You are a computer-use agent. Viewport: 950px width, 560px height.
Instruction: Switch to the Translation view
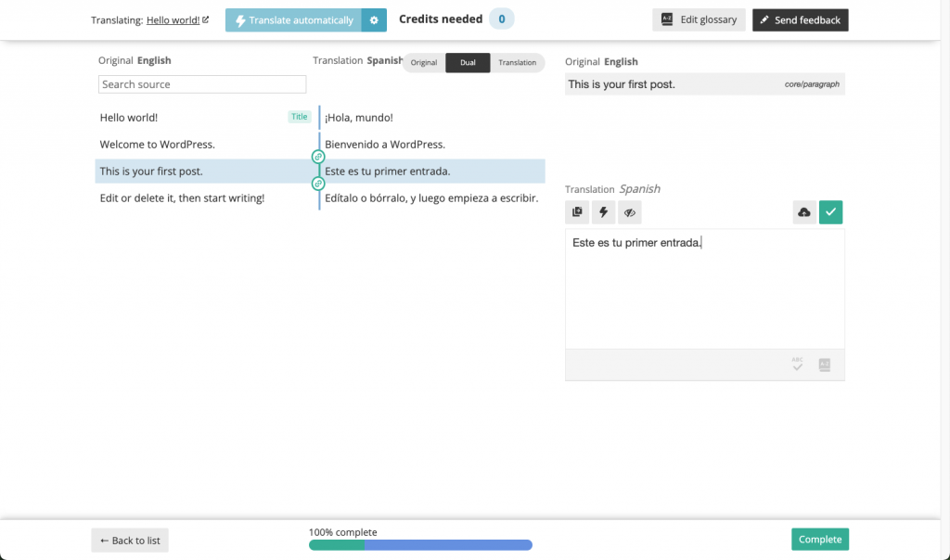click(518, 62)
